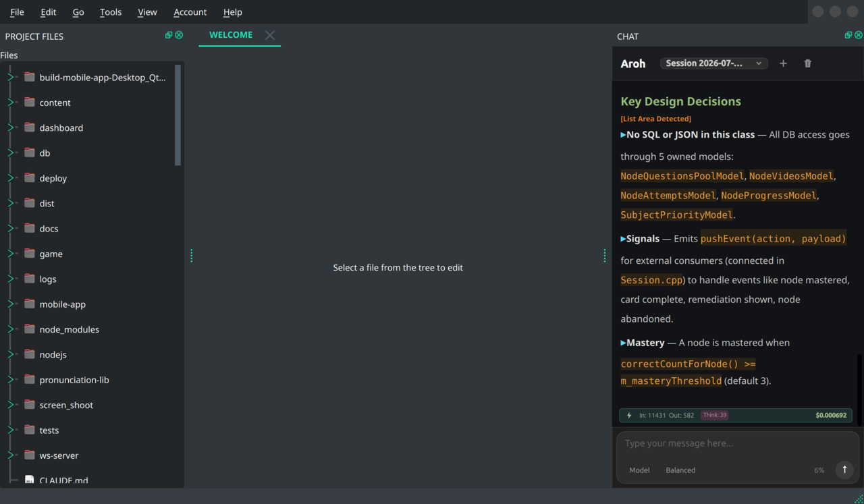Expand the docs folder
The height and width of the screenshot is (504, 864).
[11, 228]
